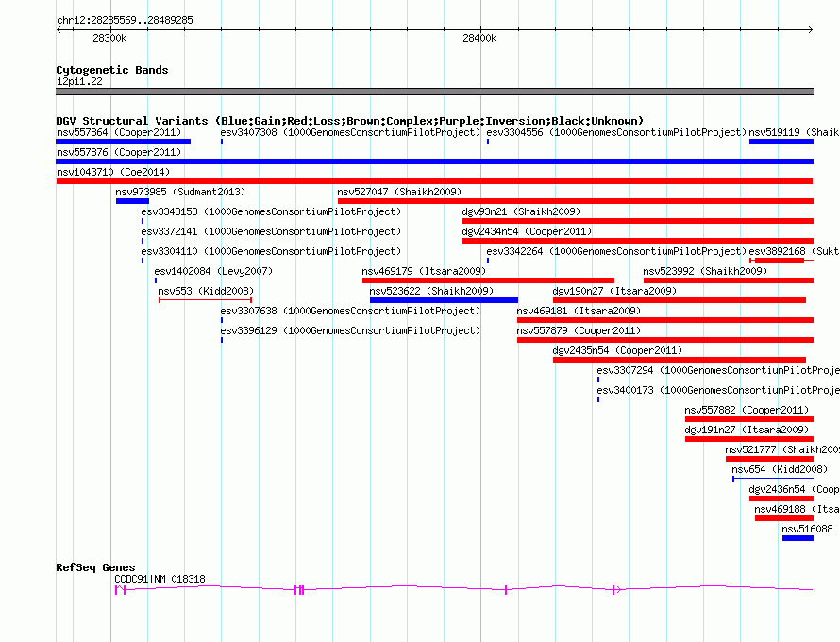Click dgv191n27 (Itsara2009) label
Image resolution: width=840 pixels, height=642 pixels.
pos(747,430)
